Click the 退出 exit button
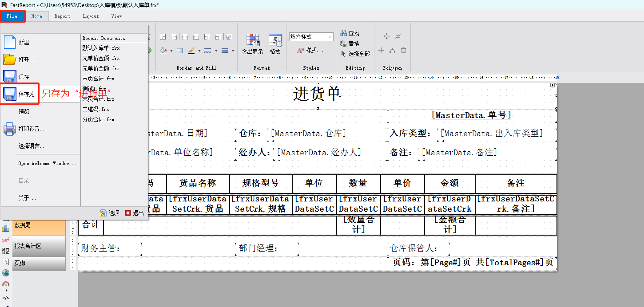The width and height of the screenshot is (644, 307). pos(135,213)
